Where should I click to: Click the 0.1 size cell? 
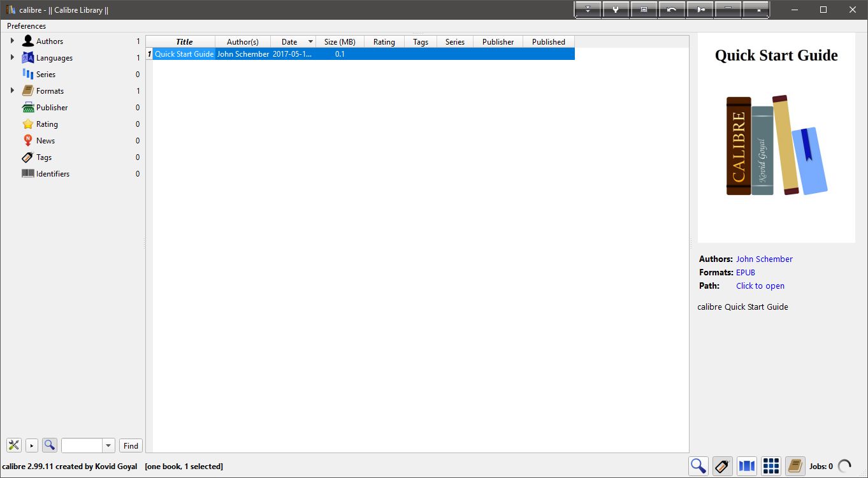click(340, 54)
